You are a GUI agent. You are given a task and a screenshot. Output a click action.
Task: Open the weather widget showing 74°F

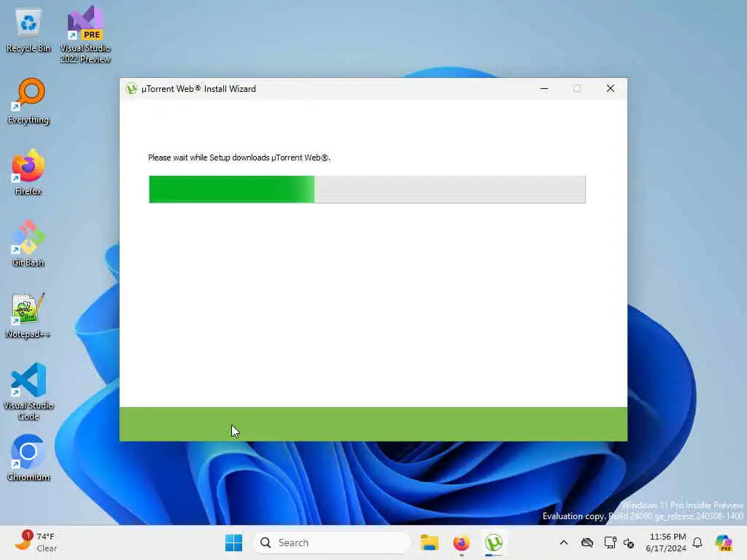[x=36, y=542]
